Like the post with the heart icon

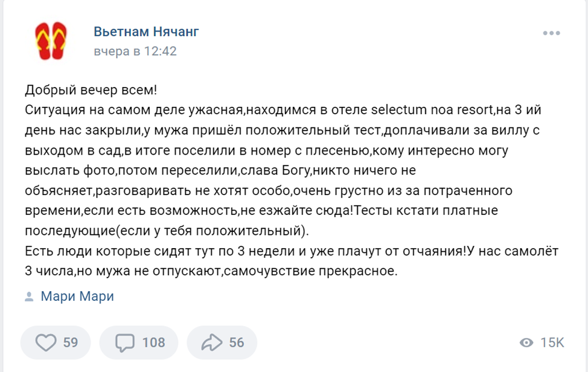point(46,342)
